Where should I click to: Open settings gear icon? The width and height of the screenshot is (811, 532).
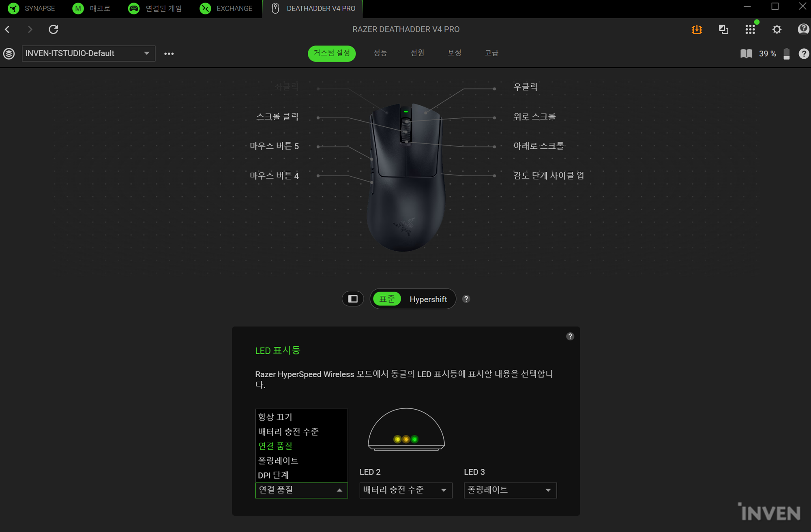[777, 29]
